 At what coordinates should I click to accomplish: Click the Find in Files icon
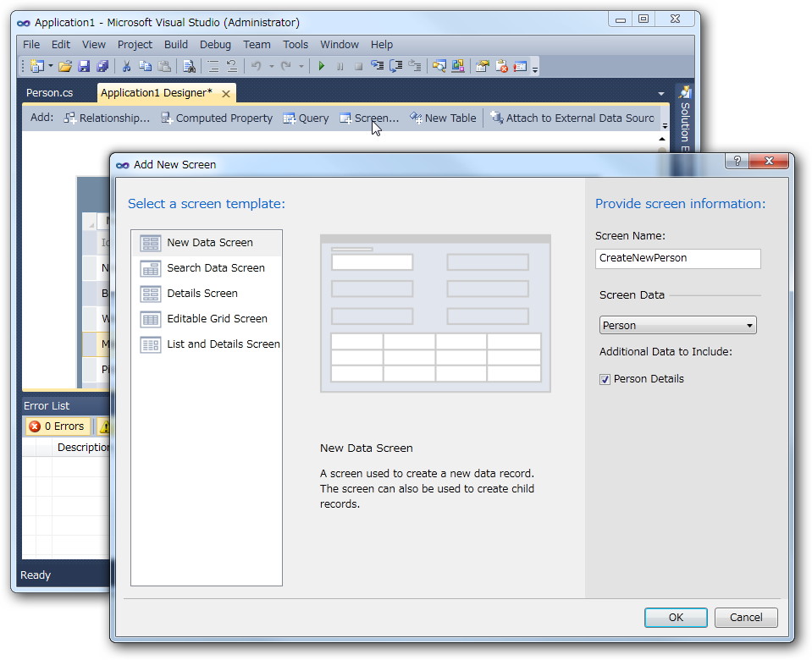click(x=189, y=66)
